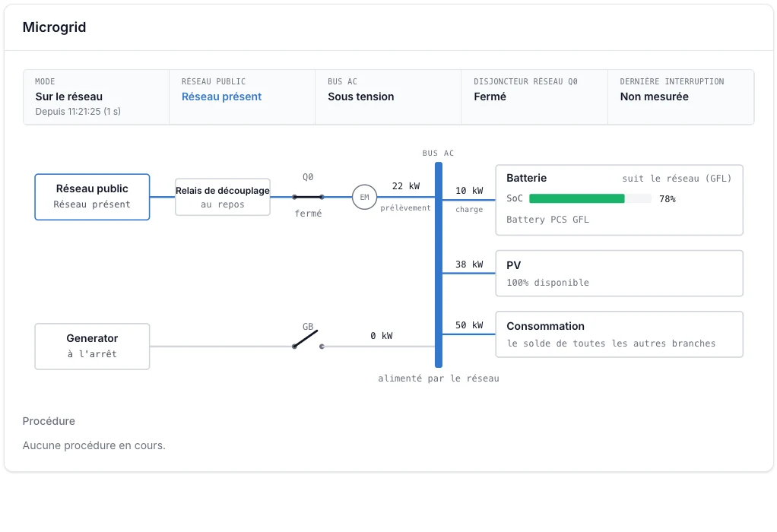This screenshot has height=532, width=777.
Task: Click the 'Fermé' breaker status value
Action: pos(490,97)
